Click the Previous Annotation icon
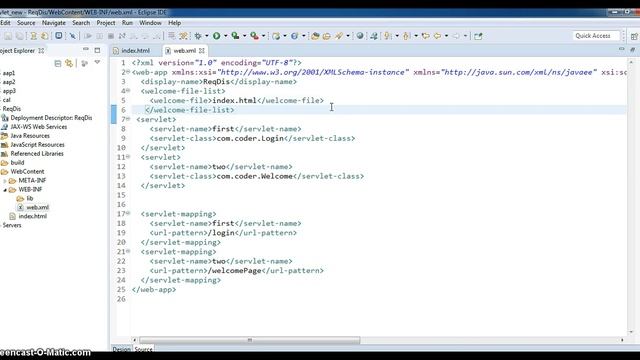Viewport: 640px width, 360px height. 407,36
